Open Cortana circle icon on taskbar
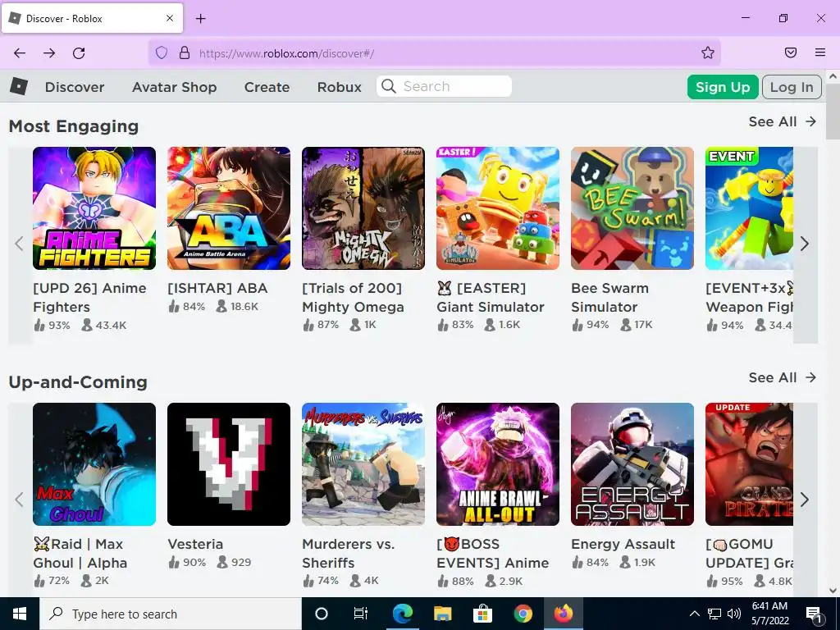The image size is (840, 630). point(322,614)
